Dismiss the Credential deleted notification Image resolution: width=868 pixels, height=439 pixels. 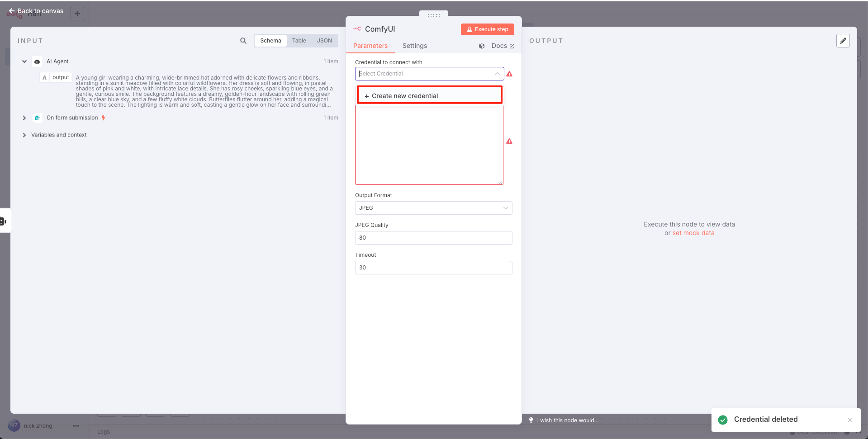(850, 420)
